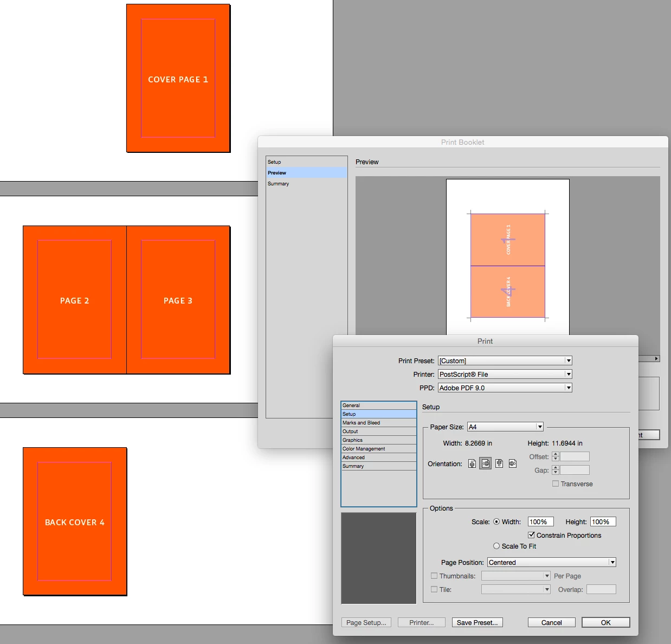Image resolution: width=671 pixels, height=644 pixels.
Task: Enable the Thumbnails checkbox
Action: 434,576
